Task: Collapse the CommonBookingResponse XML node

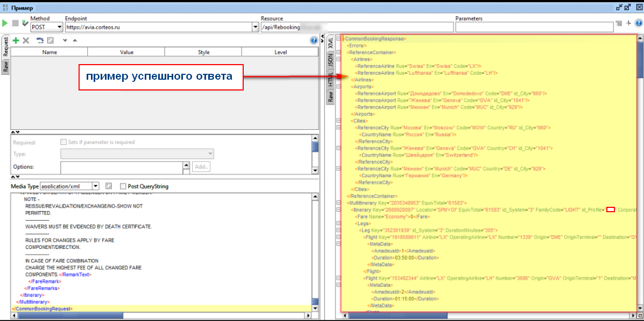Action: [x=338, y=39]
